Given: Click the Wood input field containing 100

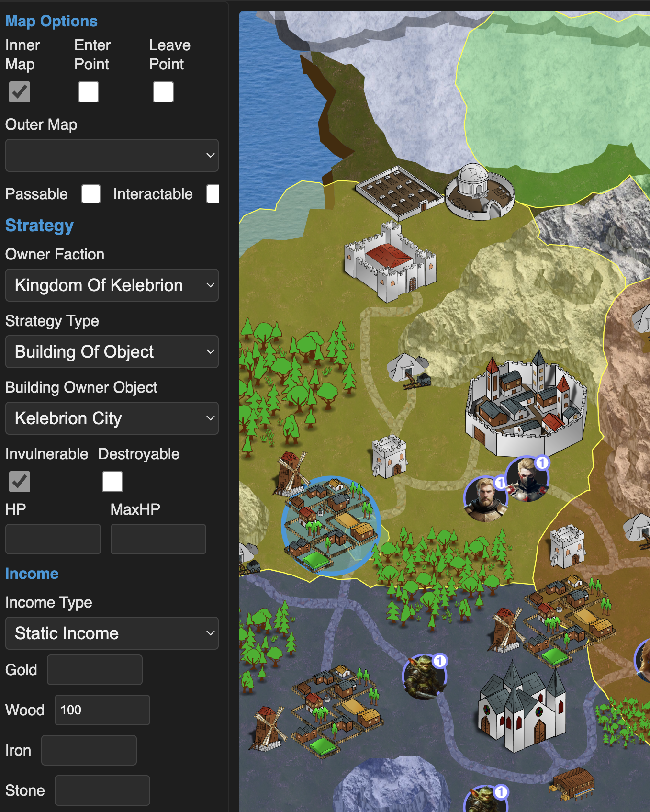Looking at the screenshot, I should click(x=102, y=710).
